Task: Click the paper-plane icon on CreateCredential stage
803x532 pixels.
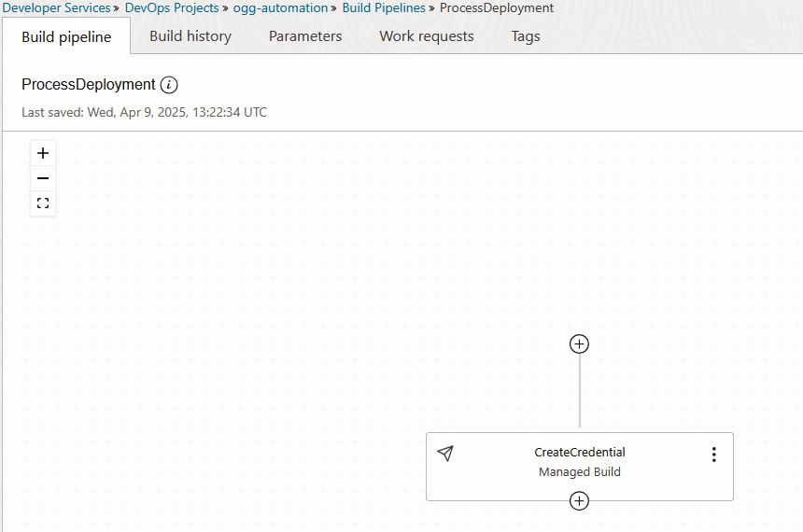Action: pos(445,454)
